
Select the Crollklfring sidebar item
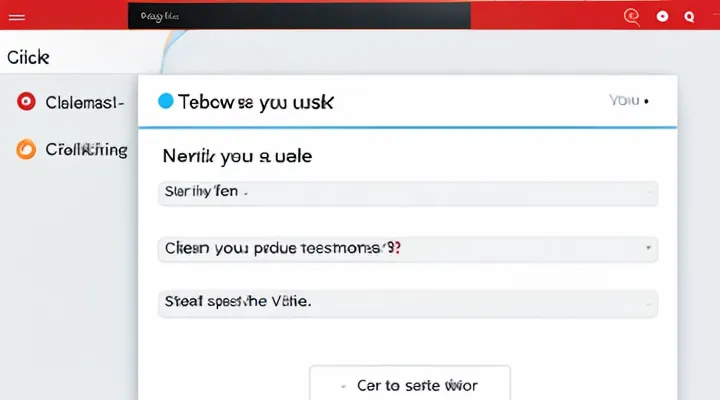pos(86,150)
